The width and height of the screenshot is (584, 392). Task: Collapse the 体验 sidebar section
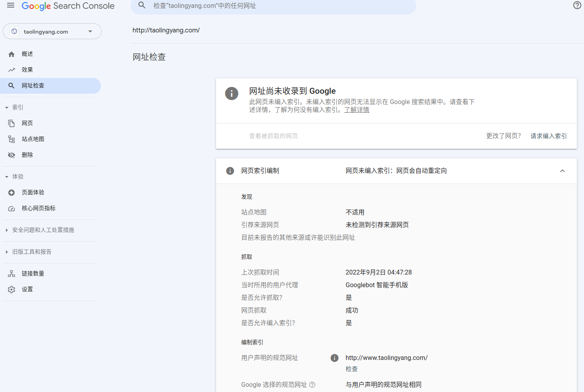(x=7, y=177)
